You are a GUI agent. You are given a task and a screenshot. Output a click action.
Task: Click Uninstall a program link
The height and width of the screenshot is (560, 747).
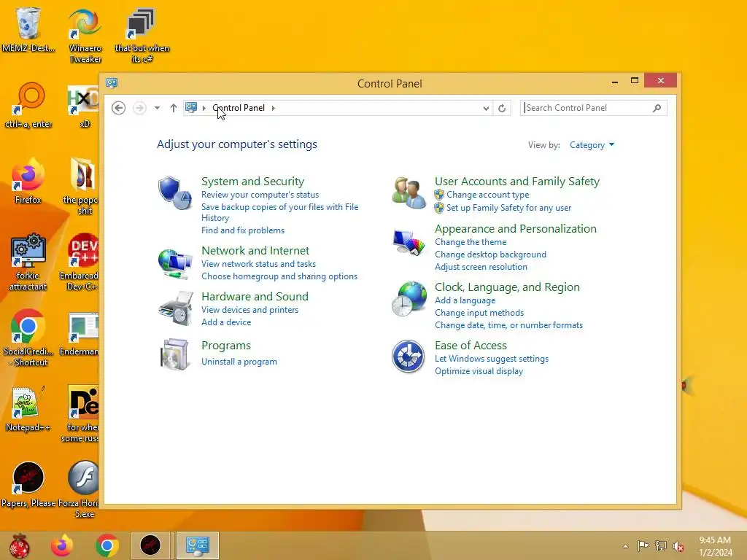click(x=239, y=362)
